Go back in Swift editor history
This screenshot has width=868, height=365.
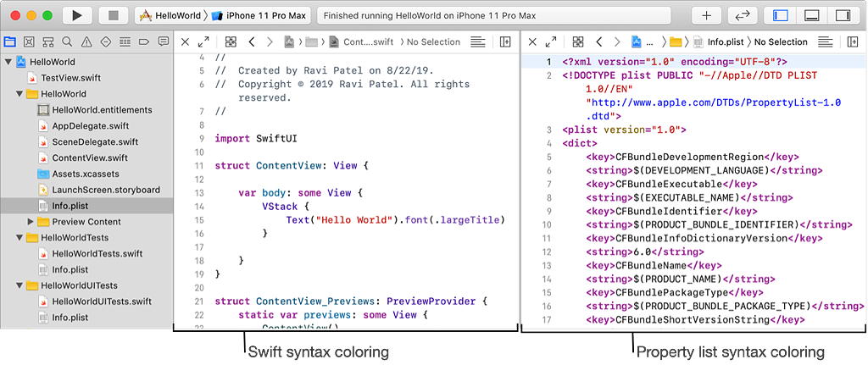pyautogui.click(x=251, y=41)
